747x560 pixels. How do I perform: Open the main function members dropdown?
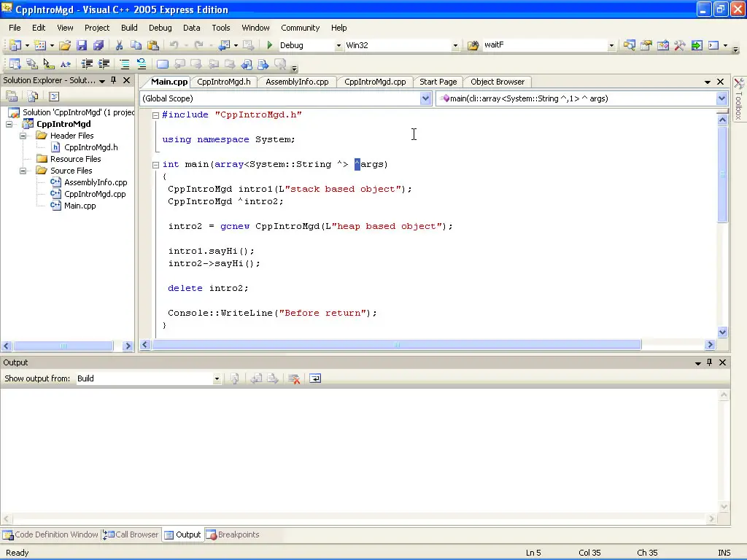[721, 98]
